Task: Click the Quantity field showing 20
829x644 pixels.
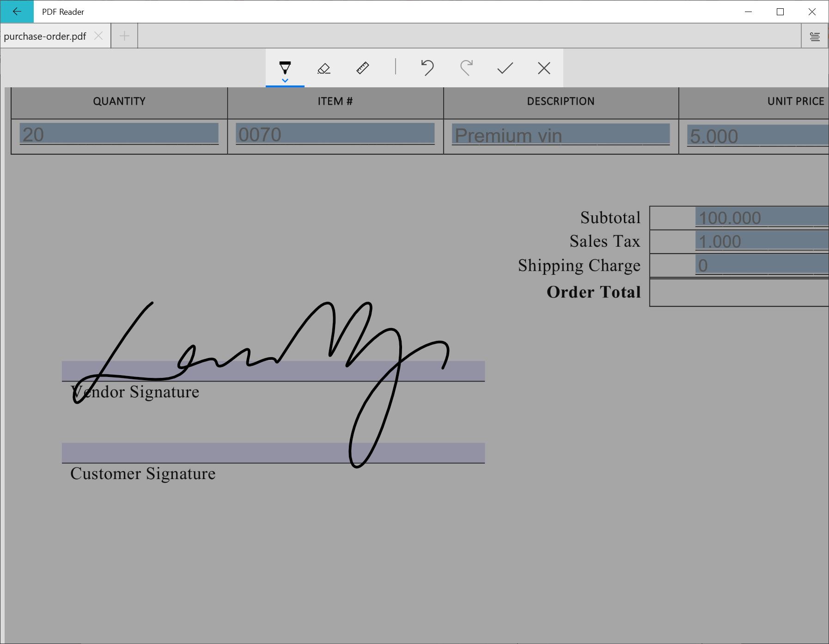Action: pyautogui.click(x=119, y=134)
